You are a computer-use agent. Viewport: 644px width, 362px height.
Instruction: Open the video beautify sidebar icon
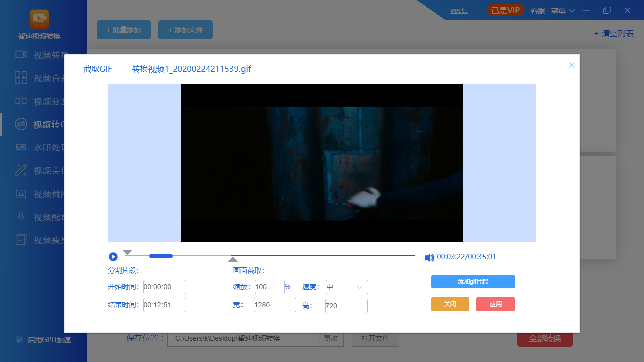click(x=21, y=170)
